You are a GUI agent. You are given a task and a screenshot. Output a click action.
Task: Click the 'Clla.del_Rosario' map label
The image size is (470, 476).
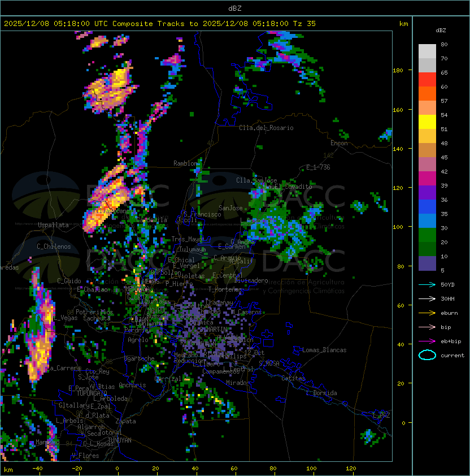tap(266, 128)
